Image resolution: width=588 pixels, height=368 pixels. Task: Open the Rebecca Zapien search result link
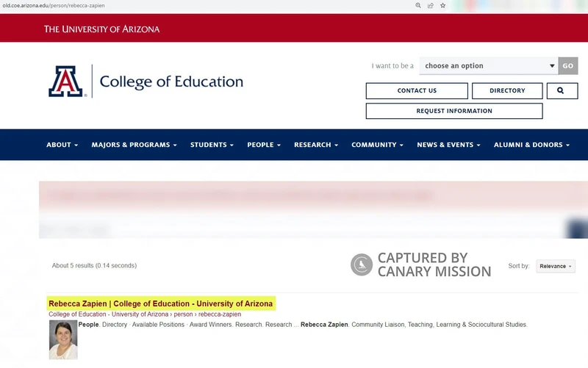click(160, 303)
